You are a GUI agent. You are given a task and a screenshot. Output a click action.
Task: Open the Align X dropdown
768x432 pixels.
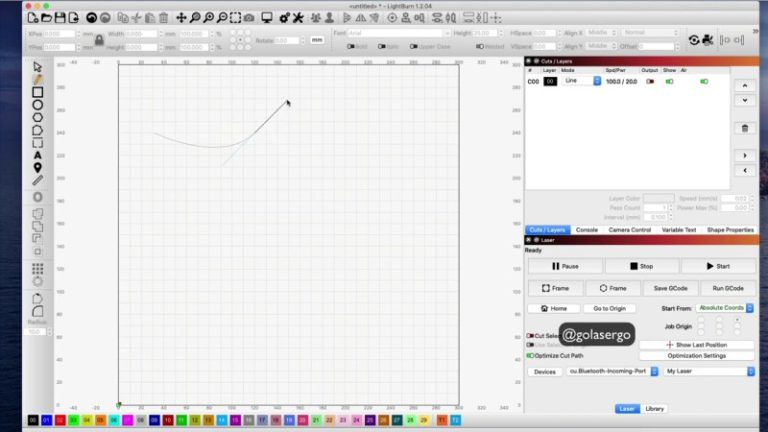click(601, 33)
